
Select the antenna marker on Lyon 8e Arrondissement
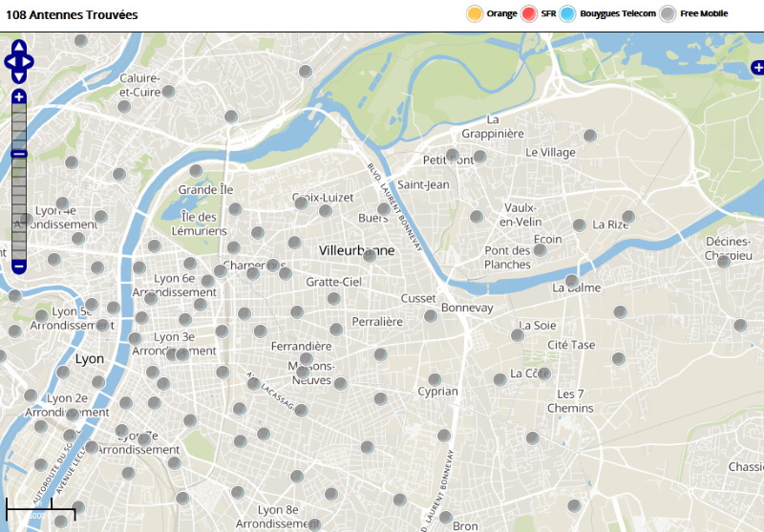[314, 524]
